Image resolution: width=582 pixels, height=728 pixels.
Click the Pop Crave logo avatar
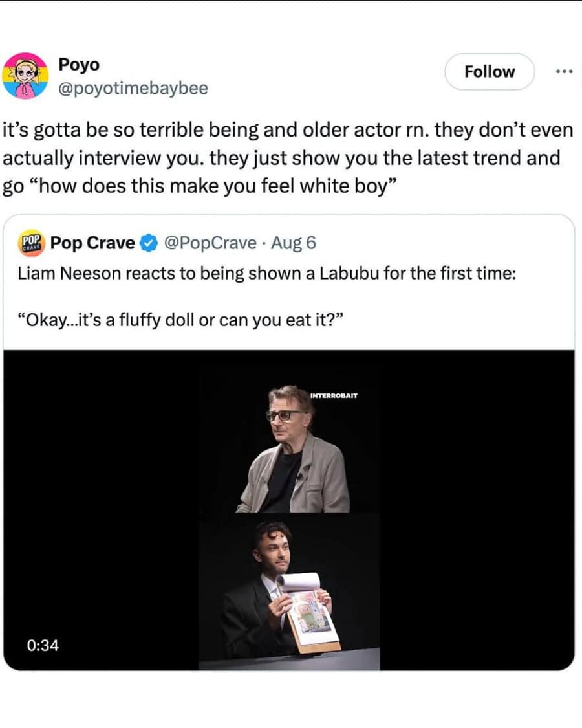31,243
